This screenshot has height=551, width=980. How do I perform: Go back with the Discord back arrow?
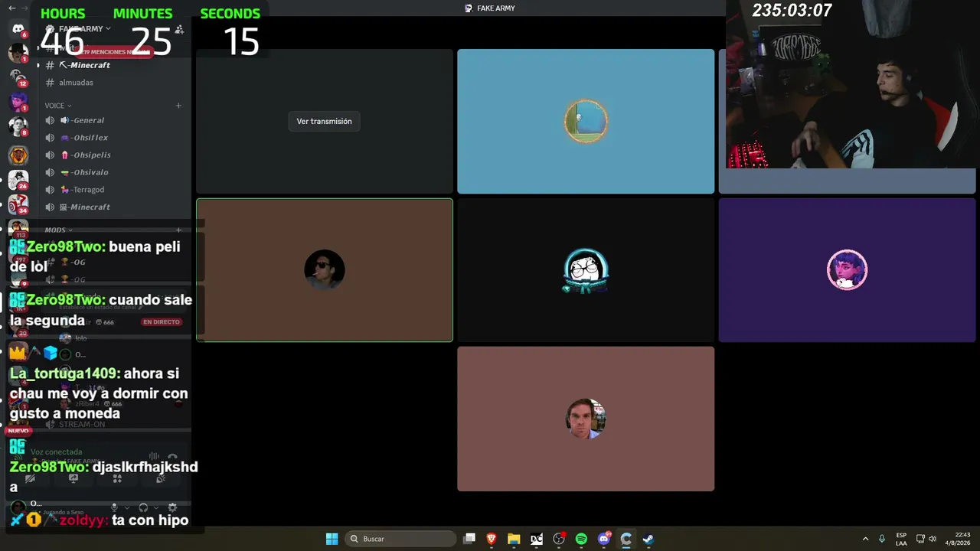point(11,8)
